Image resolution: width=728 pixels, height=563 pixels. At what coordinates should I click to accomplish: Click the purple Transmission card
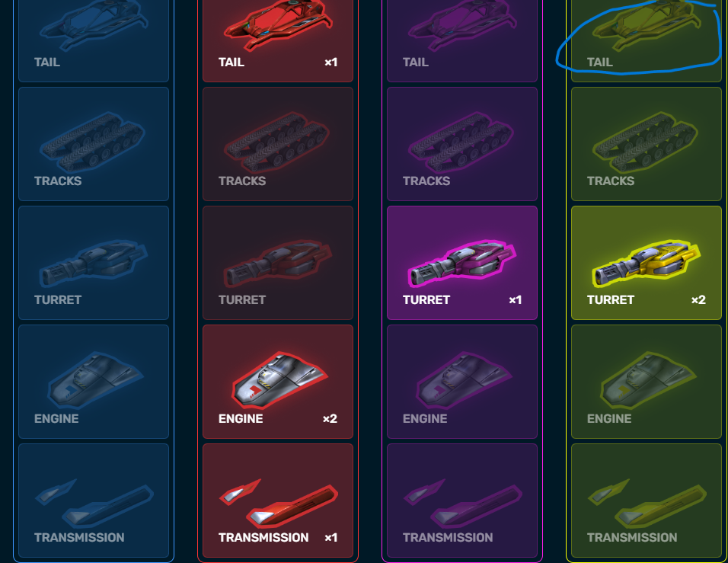pyautogui.click(x=462, y=501)
